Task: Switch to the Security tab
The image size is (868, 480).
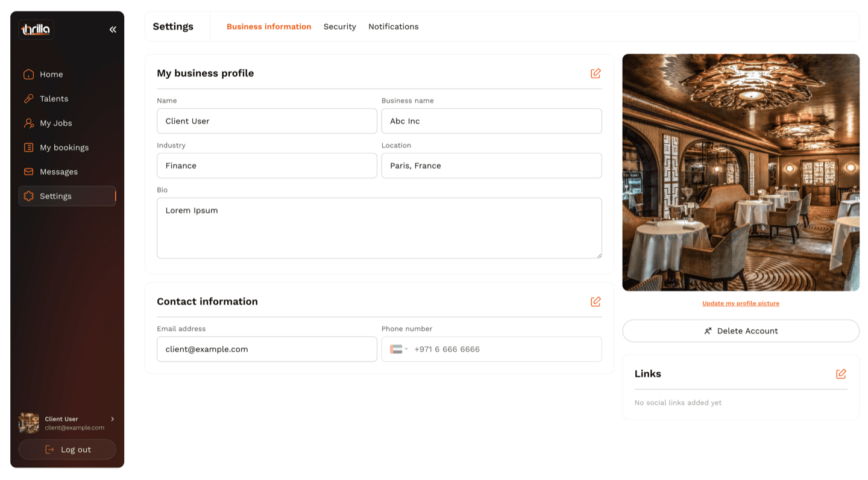Action: pos(339,26)
